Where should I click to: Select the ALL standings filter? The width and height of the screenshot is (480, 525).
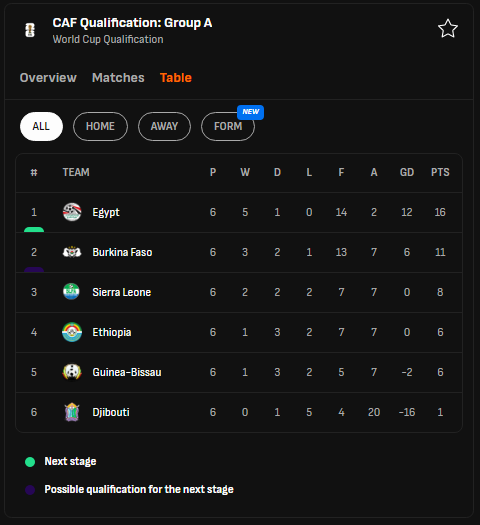41,126
